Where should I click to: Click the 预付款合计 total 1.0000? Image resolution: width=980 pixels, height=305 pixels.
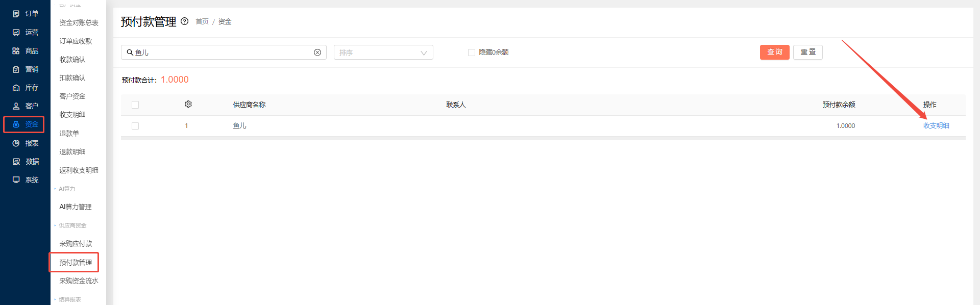[x=175, y=80]
